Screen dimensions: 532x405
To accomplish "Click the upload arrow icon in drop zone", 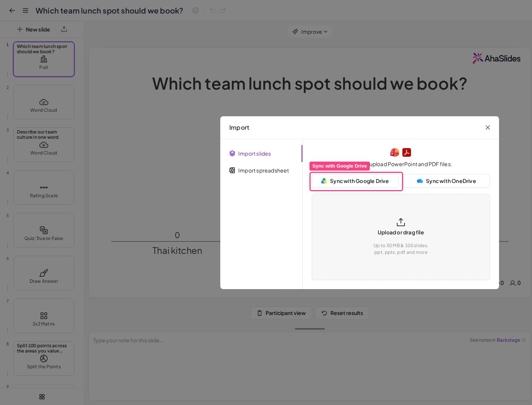I will [x=401, y=222].
